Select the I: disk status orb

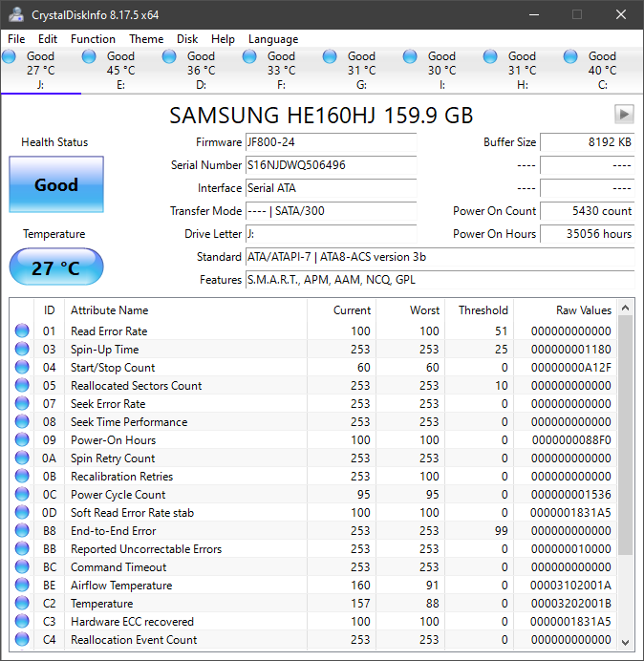click(x=410, y=56)
